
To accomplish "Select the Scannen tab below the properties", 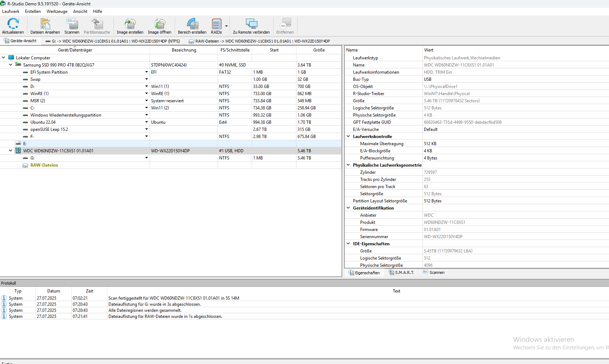I will click(434, 272).
